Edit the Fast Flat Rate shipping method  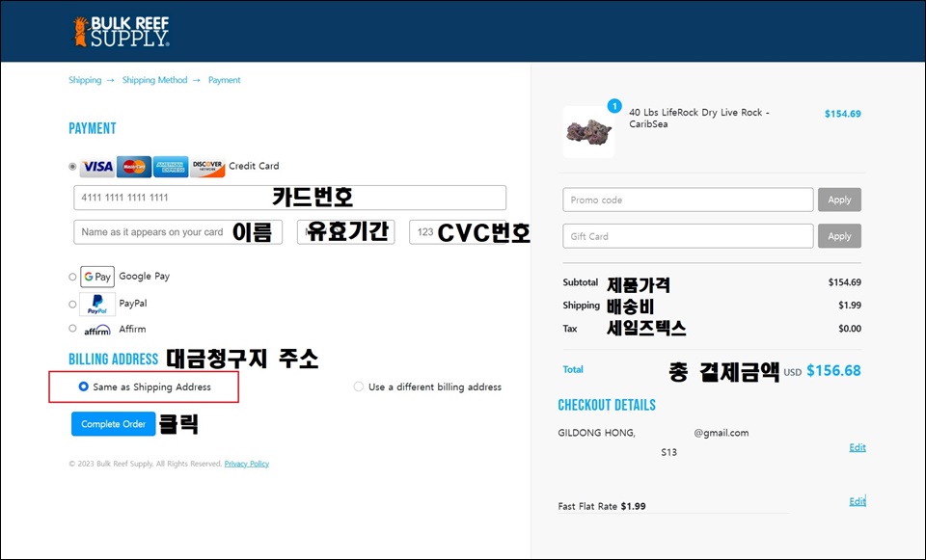pyautogui.click(x=858, y=501)
